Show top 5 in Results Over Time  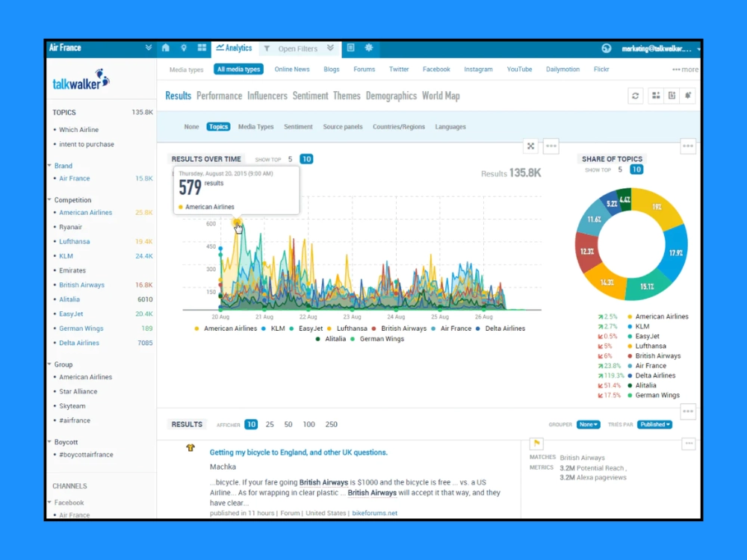click(290, 159)
